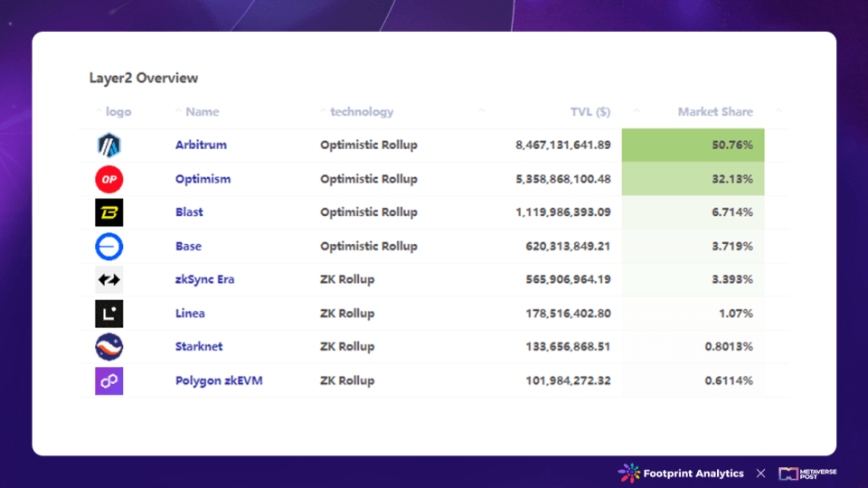Open the Polygon zkEVM link
The height and width of the screenshot is (488, 868).
click(x=219, y=380)
